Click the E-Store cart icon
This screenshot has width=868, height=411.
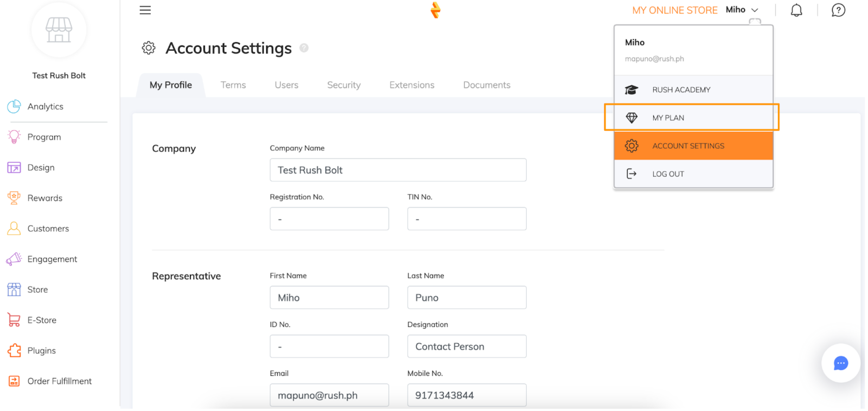coord(14,320)
